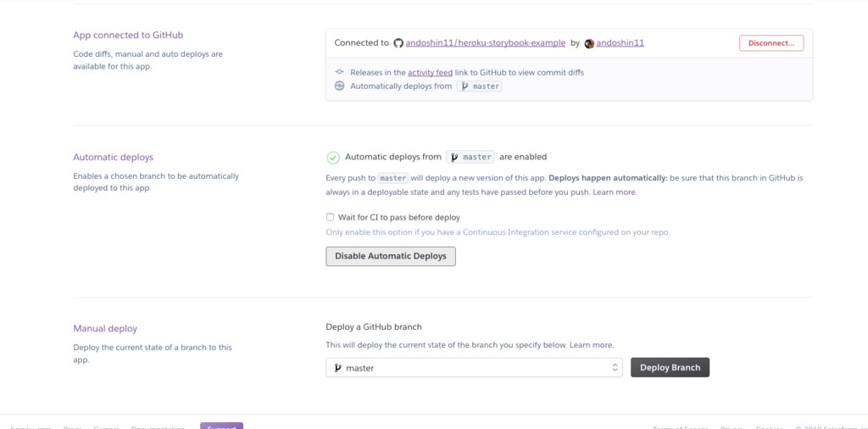Image resolution: width=868 pixels, height=429 pixels.
Task: Open the andoshin11/heroku-storybook-example repository link
Action: 486,43
